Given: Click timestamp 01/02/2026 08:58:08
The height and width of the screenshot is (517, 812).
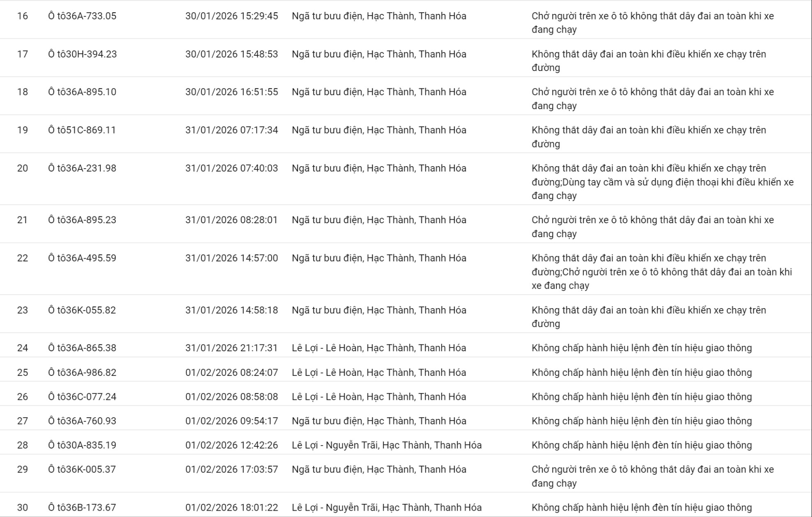Looking at the screenshot, I should (231, 397).
